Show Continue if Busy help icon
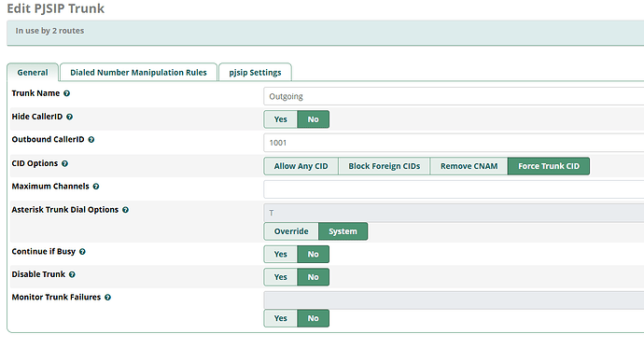Image resolution: width=644 pixels, height=348 pixels. tap(82, 252)
